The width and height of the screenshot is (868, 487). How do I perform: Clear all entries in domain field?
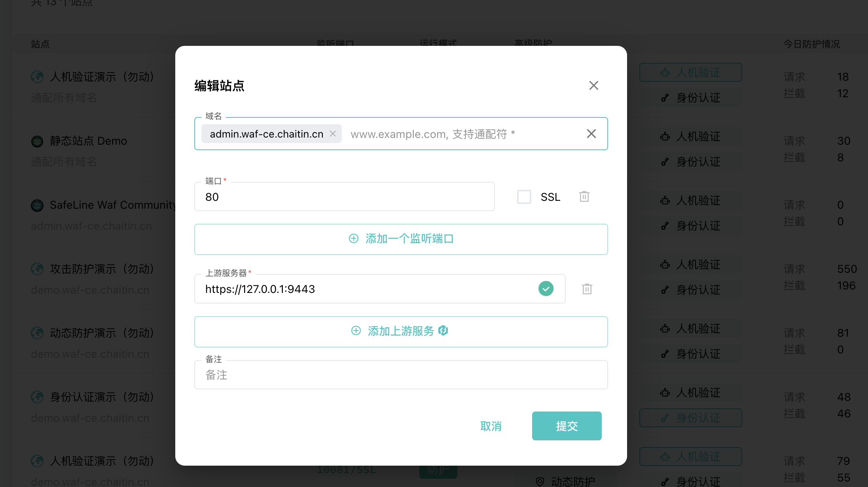pyautogui.click(x=591, y=134)
